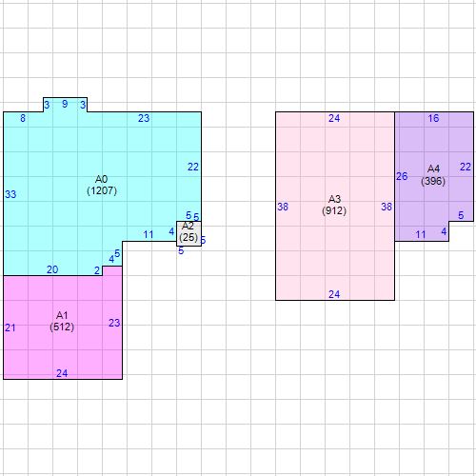Click the "23" dimension inside A1
Screen dimensions: 476x476
114,323
